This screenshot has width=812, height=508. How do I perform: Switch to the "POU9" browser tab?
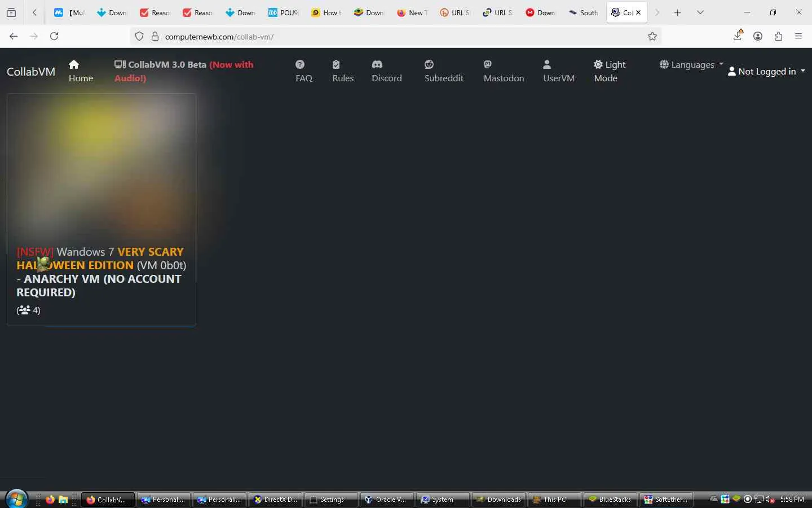[x=284, y=12]
